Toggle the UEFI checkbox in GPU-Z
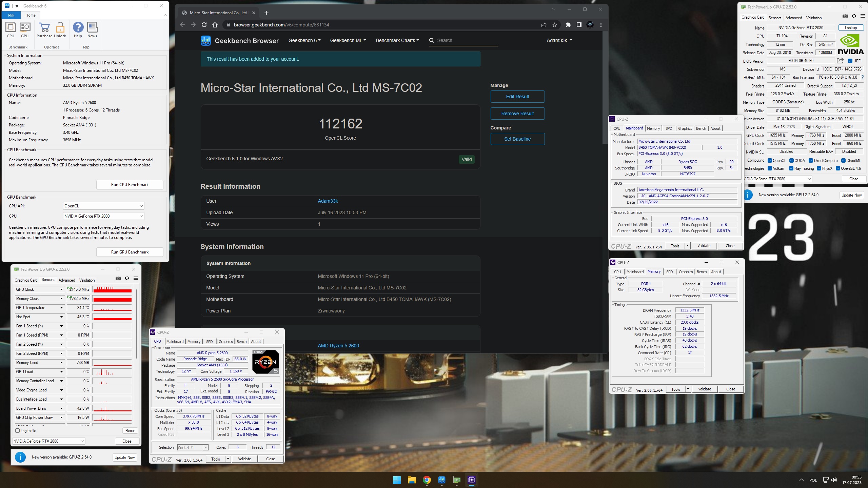The image size is (868, 488). pyautogui.click(x=850, y=61)
